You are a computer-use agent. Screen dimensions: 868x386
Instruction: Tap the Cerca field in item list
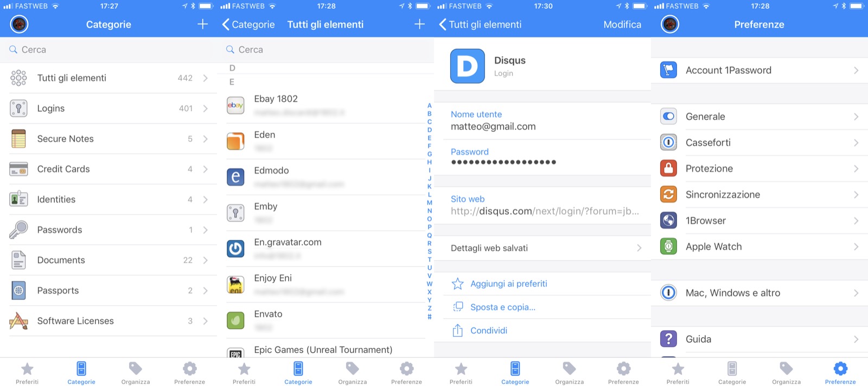pos(325,49)
